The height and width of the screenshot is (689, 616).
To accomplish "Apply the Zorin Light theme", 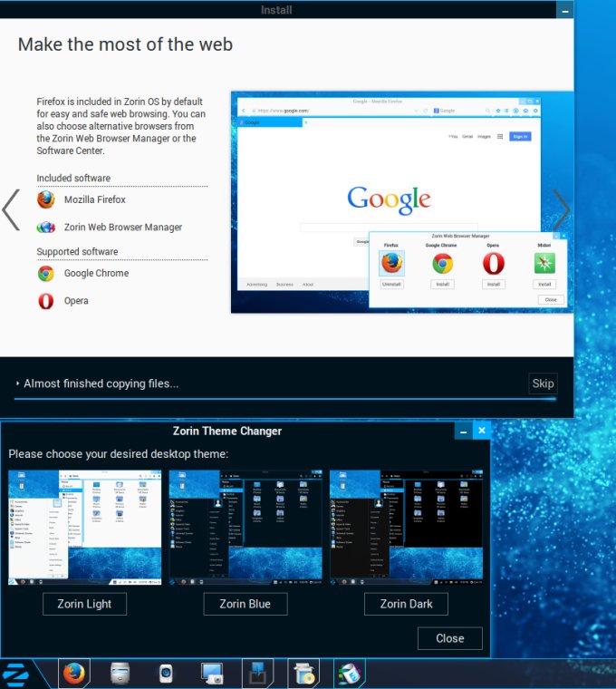I will [x=85, y=604].
